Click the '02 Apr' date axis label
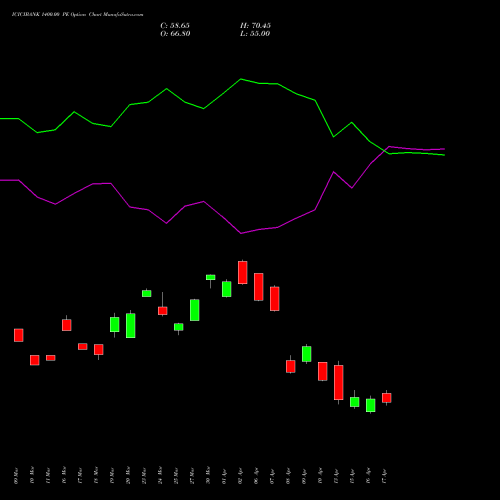Screen dimensions: 500x500 pos(240,476)
